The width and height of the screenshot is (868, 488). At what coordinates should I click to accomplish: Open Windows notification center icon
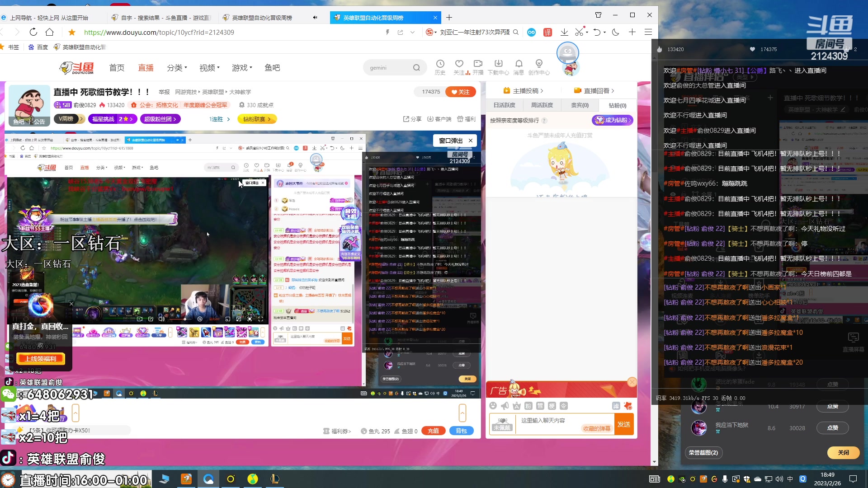(853, 479)
